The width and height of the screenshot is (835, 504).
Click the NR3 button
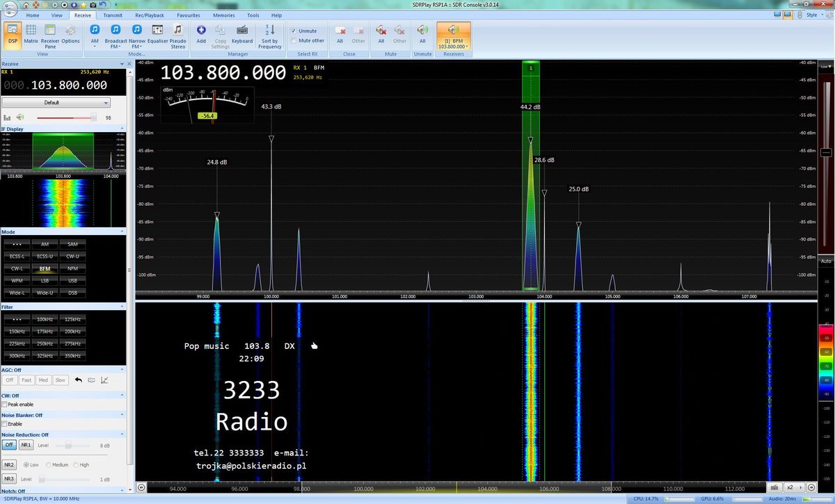pyautogui.click(x=9, y=479)
